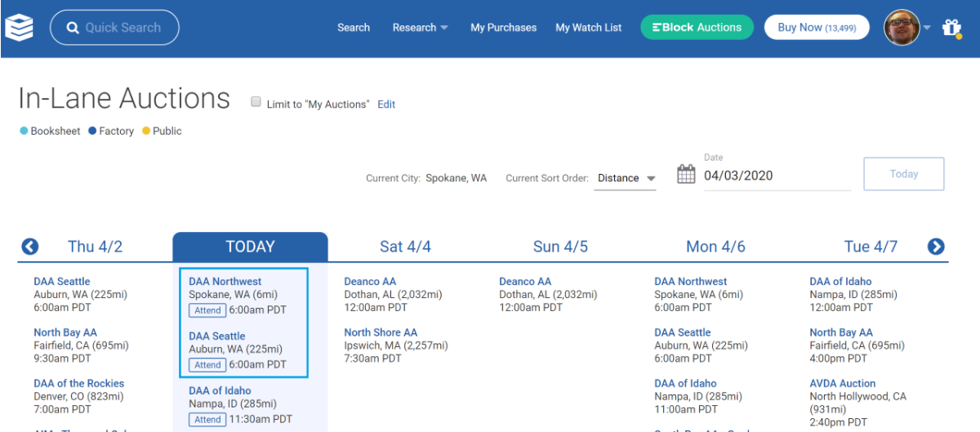Click the stacked-layers site logo
Image resolution: width=980 pixels, height=432 pixels.
[19, 28]
